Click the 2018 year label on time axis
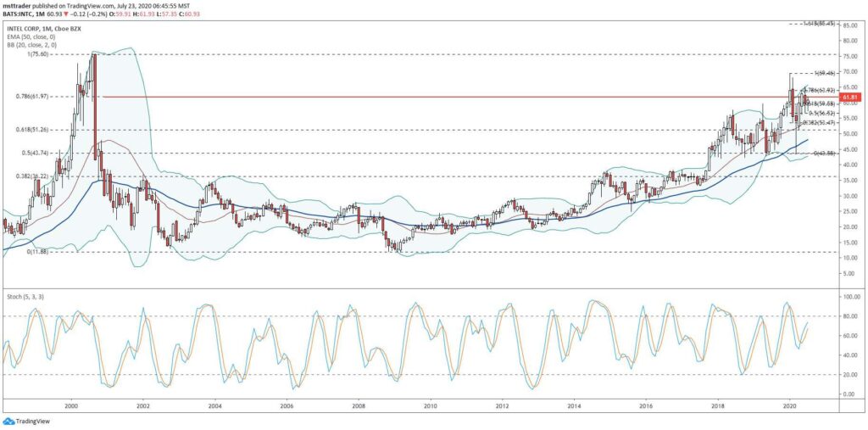 tap(718, 405)
